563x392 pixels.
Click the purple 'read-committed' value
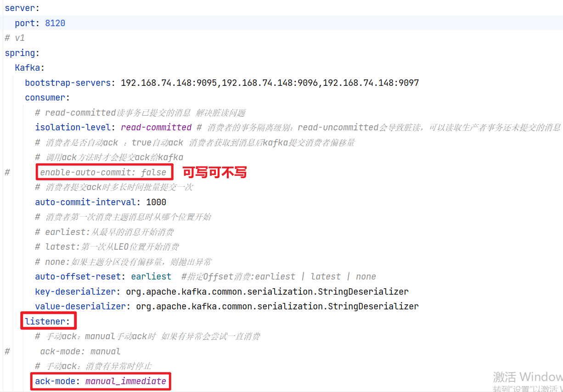pos(156,127)
